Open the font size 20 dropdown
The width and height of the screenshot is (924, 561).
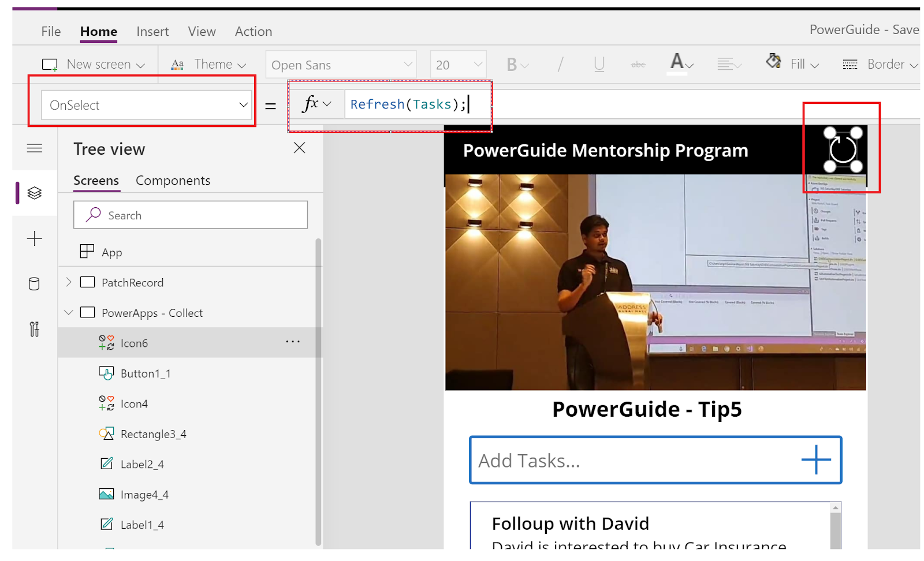coord(458,65)
